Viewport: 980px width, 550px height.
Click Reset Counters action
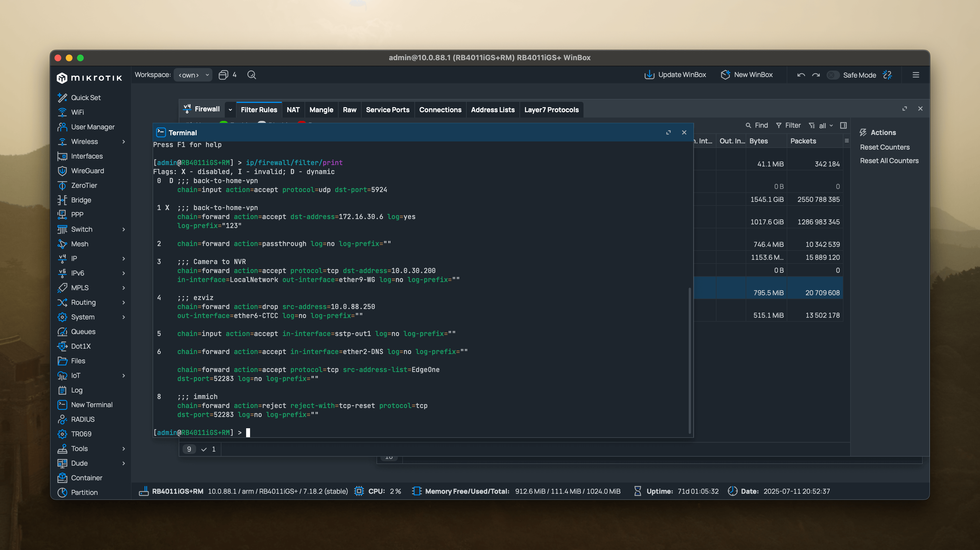pyautogui.click(x=884, y=147)
